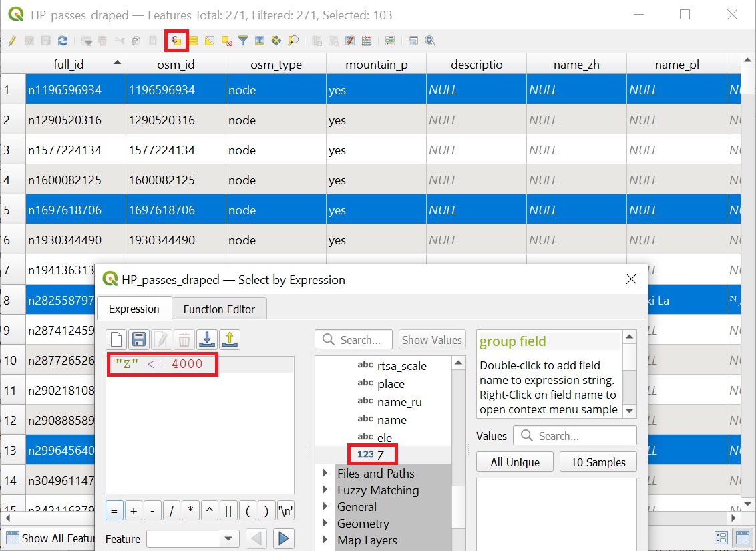Open the filter by form funnel icon
The height and width of the screenshot is (551, 756).
[243, 41]
